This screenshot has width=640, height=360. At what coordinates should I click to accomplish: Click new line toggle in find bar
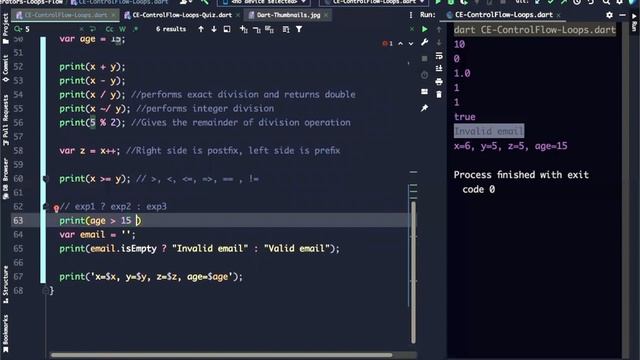[x=93, y=29]
